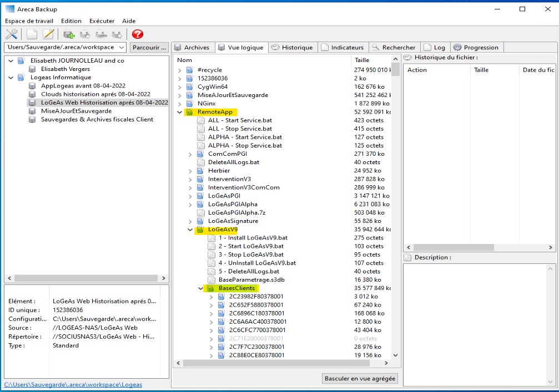
Task: Collapse the Logeas Informatique group
Action: [x=11, y=78]
